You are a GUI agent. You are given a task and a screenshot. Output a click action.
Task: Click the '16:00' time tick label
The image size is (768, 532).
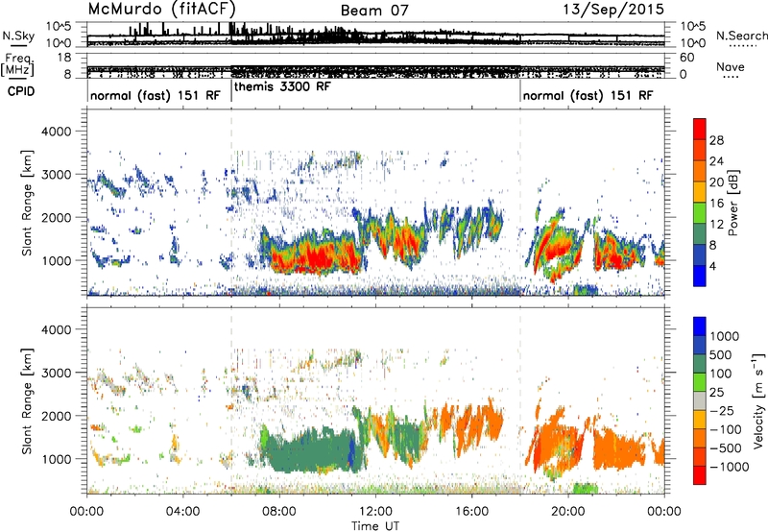click(x=471, y=512)
